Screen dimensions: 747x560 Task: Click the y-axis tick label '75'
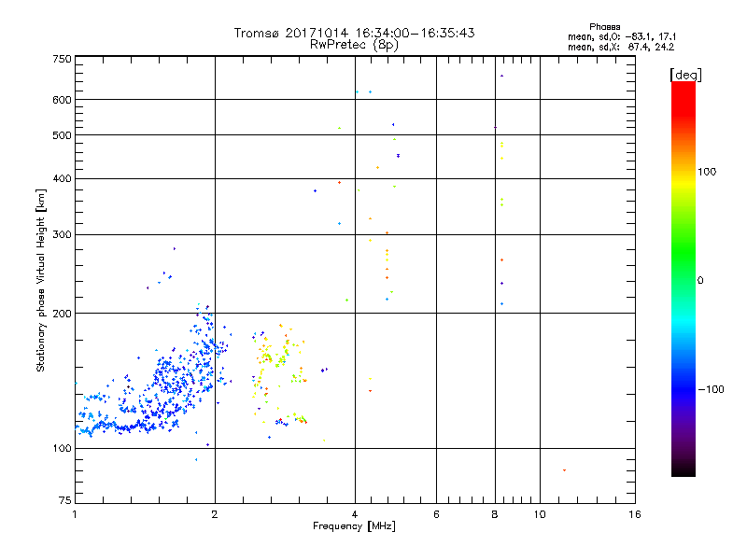coord(64,500)
